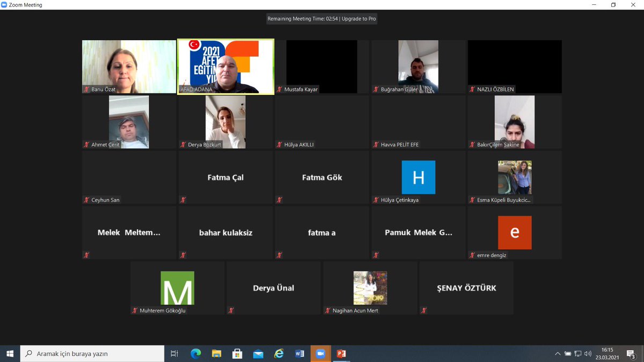Select Derya Bozkurt's video tile

pos(225,122)
